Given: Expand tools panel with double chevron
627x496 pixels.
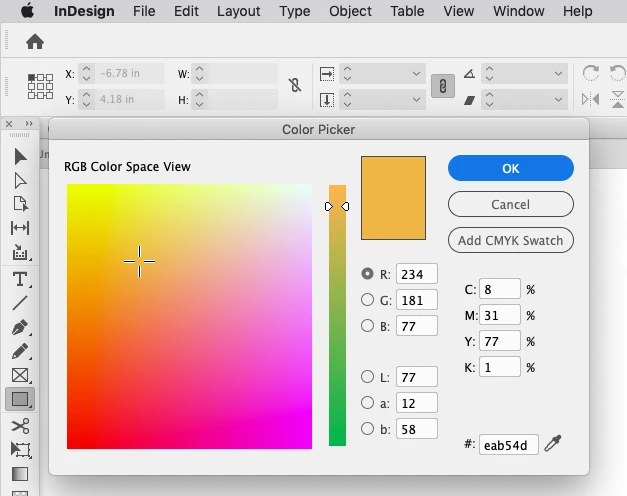Looking at the screenshot, I should click(x=29, y=124).
